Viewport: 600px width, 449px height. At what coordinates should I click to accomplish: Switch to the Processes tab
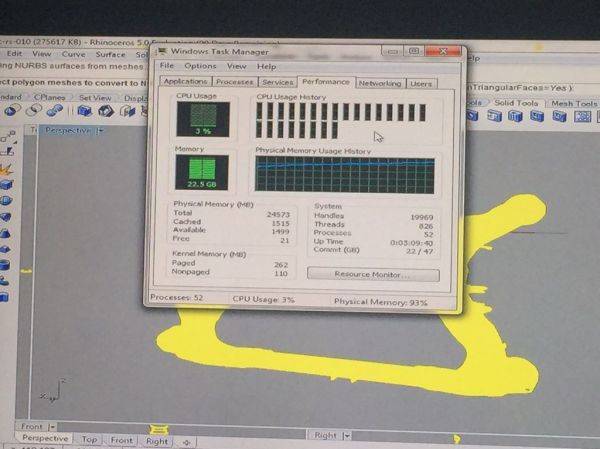point(234,82)
